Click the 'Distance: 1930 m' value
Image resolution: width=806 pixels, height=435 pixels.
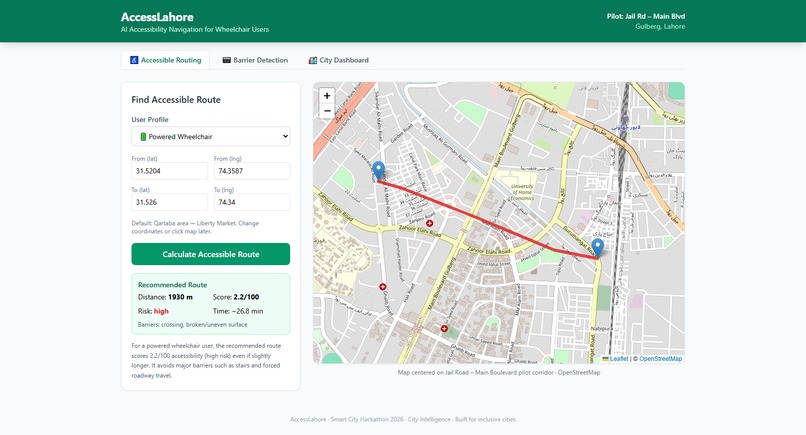point(165,297)
